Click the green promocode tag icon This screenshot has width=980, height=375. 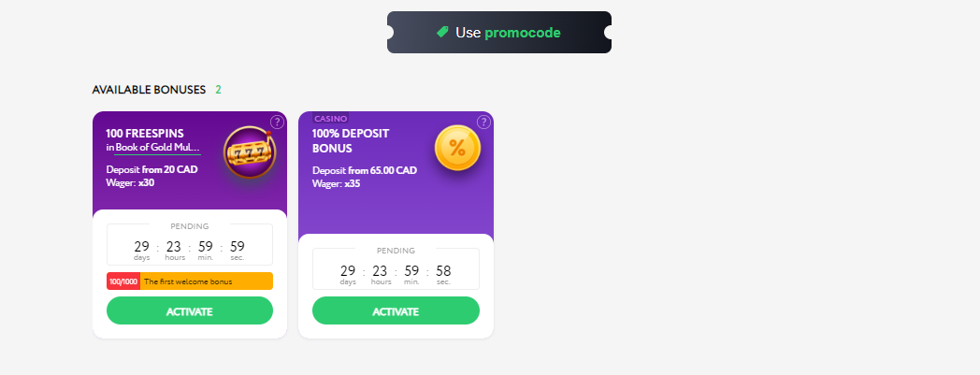tap(442, 32)
